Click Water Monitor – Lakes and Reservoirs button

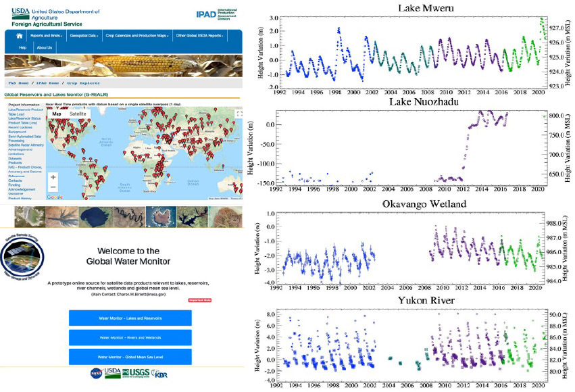pyautogui.click(x=130, y=318)
